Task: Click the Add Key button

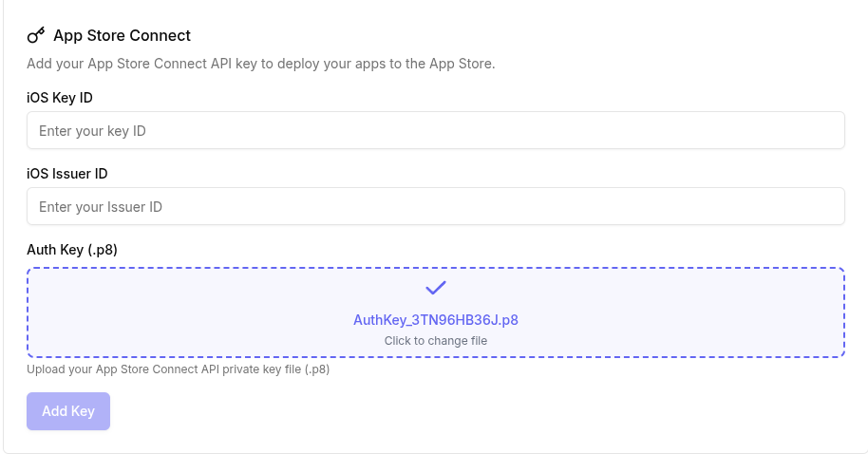Action: (x=68, y=411)
